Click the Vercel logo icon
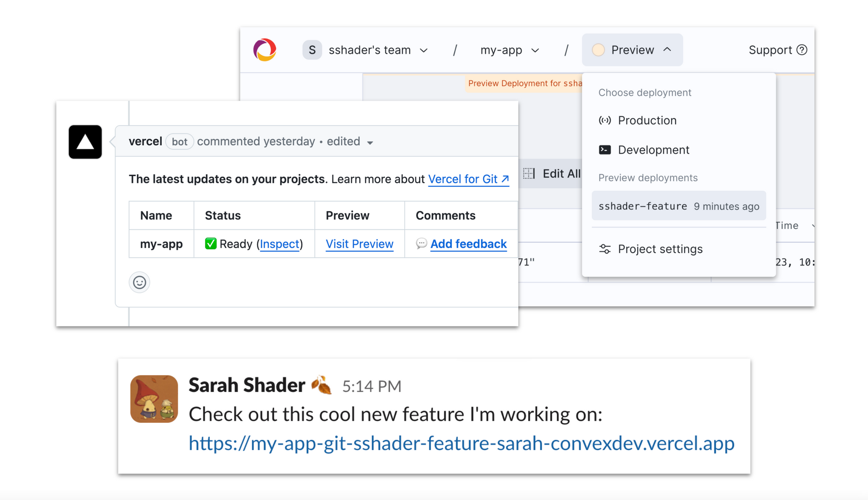 click(265, 49)
